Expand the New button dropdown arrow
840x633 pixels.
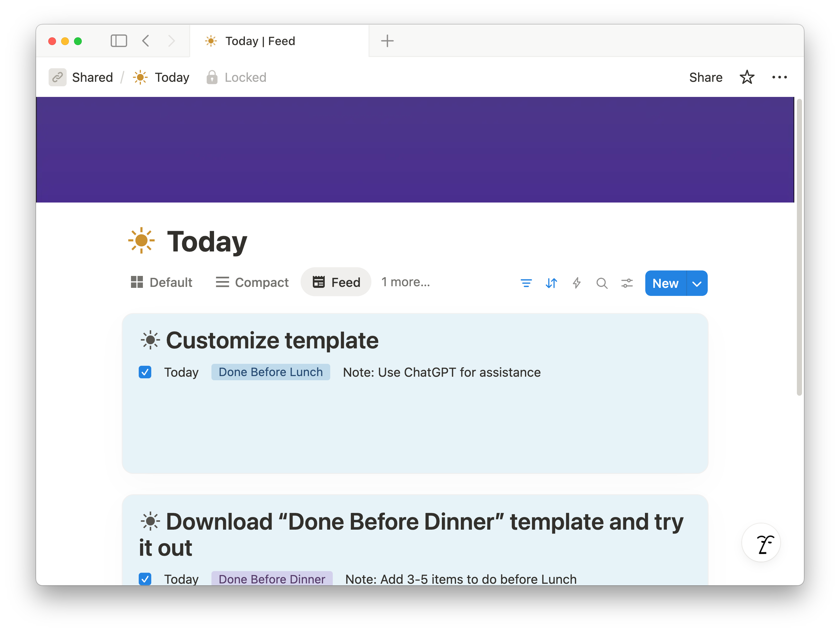(696, 283)
